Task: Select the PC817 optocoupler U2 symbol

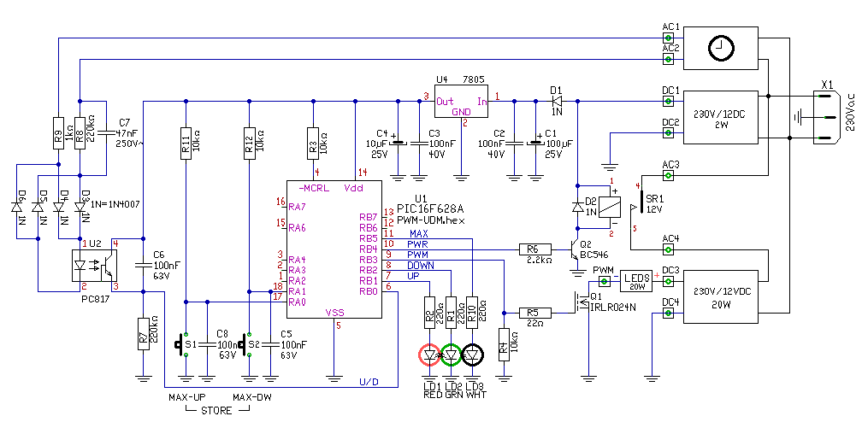Action: pos(96,266)
